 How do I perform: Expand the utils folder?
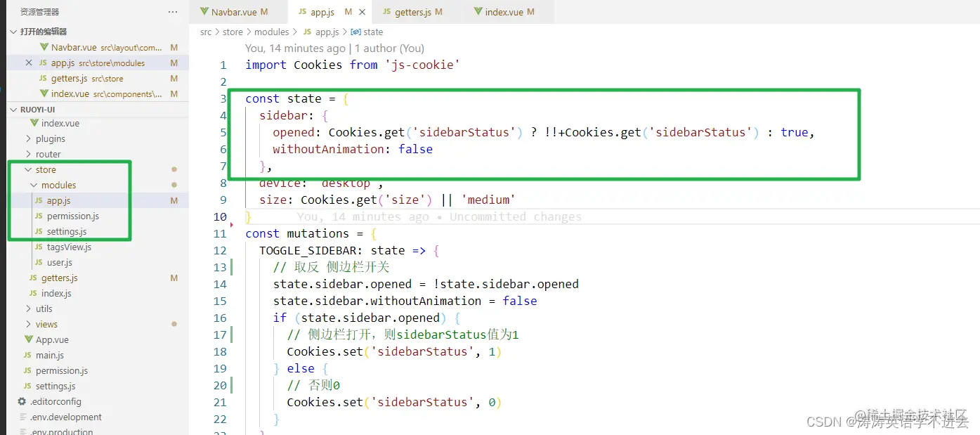[44, 309]
